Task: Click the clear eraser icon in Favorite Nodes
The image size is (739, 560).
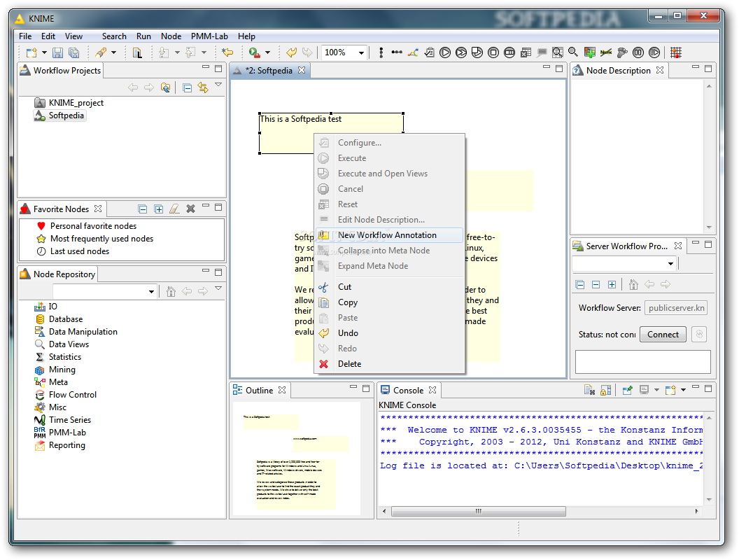Action: coord(174,209)
